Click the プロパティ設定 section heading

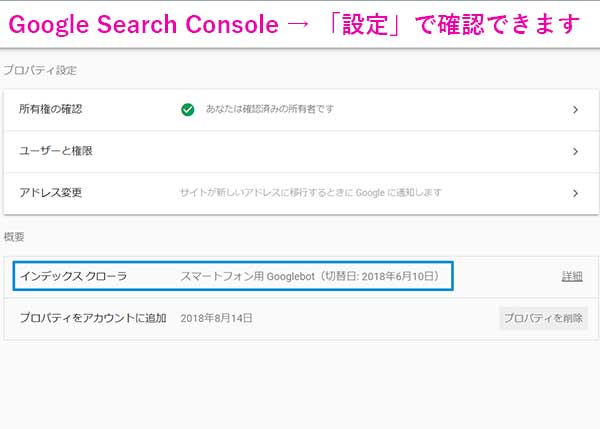pyautogui.click(x=40, y=70)
